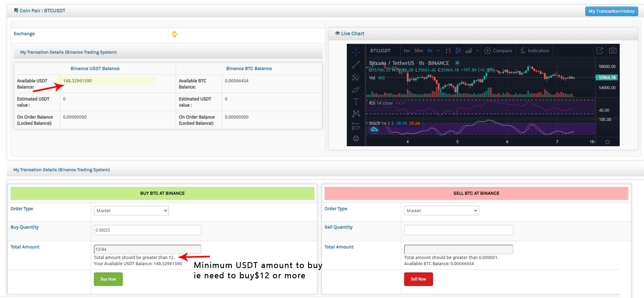644x298 pixels.
Task: Switch chart to candlestick style
Action: pyautogui.click(x=458, y=51)
